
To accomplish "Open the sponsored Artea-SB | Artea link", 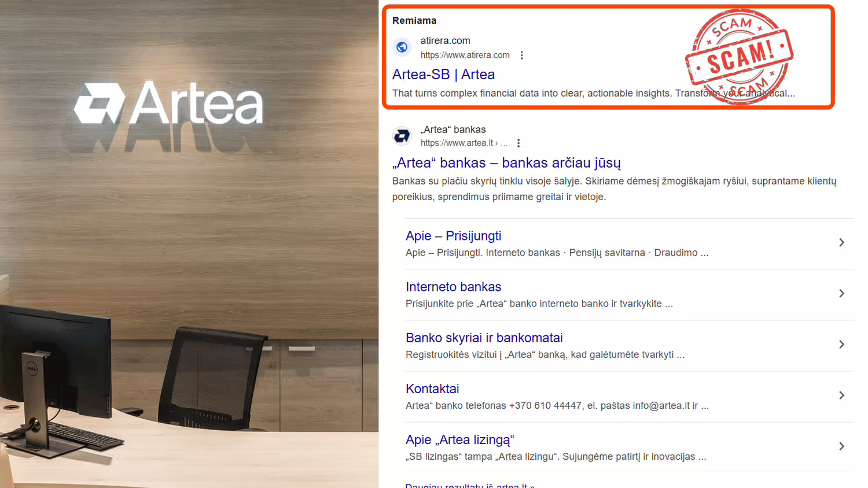I will point(443,75).
